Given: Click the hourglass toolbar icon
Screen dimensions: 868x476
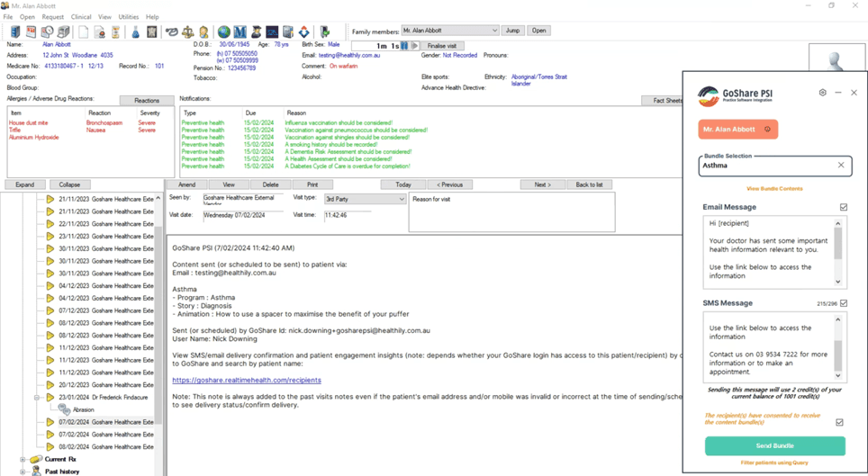Looking at the screenshot, I should (115, 31).
